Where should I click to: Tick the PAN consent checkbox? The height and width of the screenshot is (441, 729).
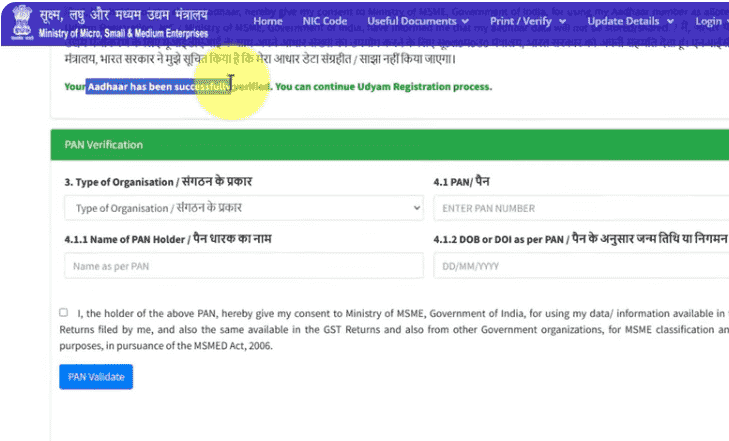[x=64, y=313]
